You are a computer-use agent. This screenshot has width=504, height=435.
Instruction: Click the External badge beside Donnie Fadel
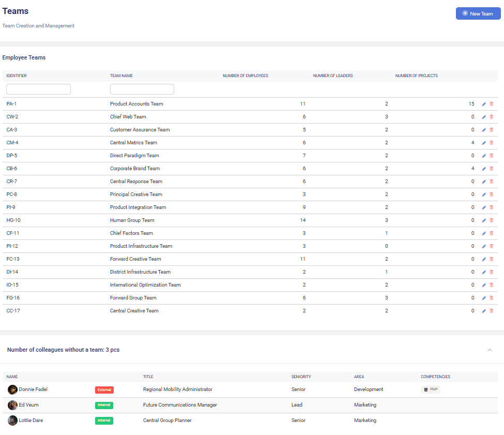[x=104, y=389]
